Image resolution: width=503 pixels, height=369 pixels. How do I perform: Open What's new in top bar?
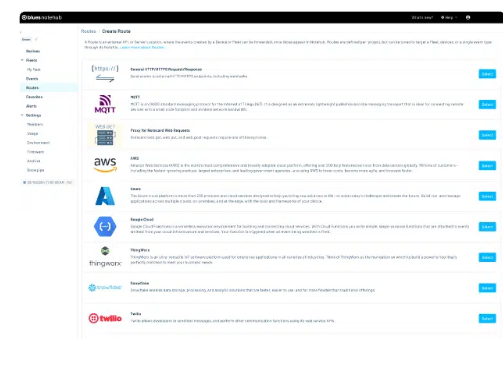422,17
